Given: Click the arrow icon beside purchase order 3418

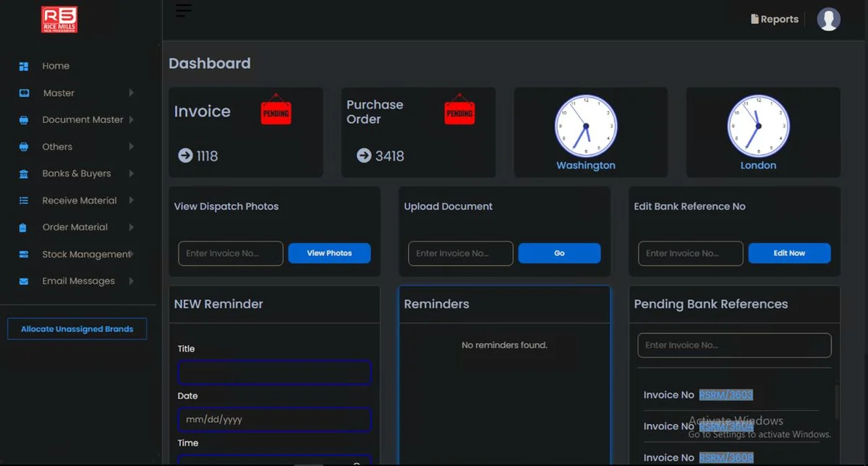Looking at the screenshot, I should coord(364,156).
